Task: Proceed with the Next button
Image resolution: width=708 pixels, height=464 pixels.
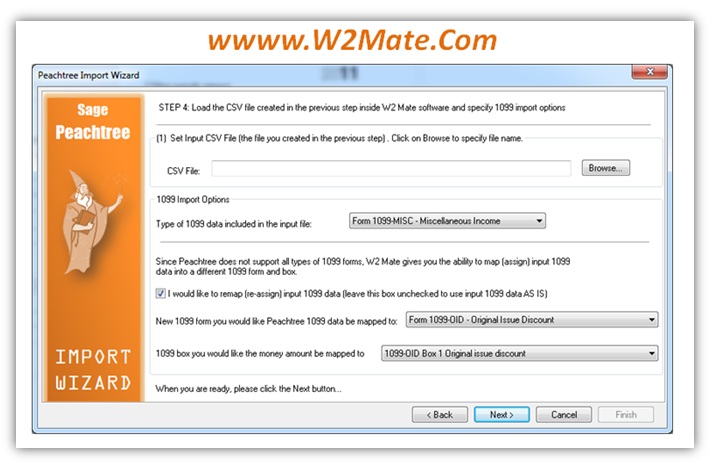Action: point(502,414)
